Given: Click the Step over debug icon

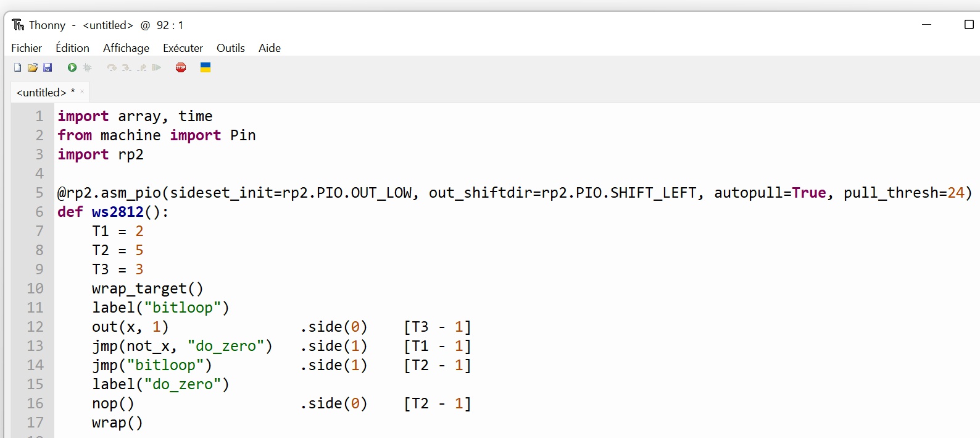Looking at the screenshot, I should click(112, 67).
